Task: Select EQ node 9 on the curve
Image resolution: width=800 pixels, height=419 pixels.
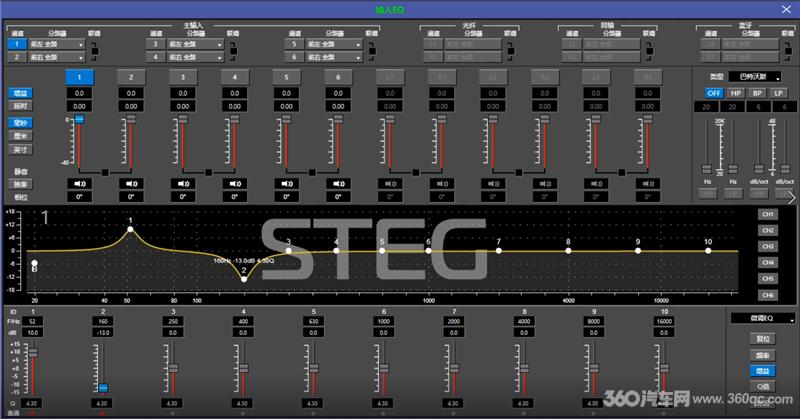Action: [x=638, y=251]
